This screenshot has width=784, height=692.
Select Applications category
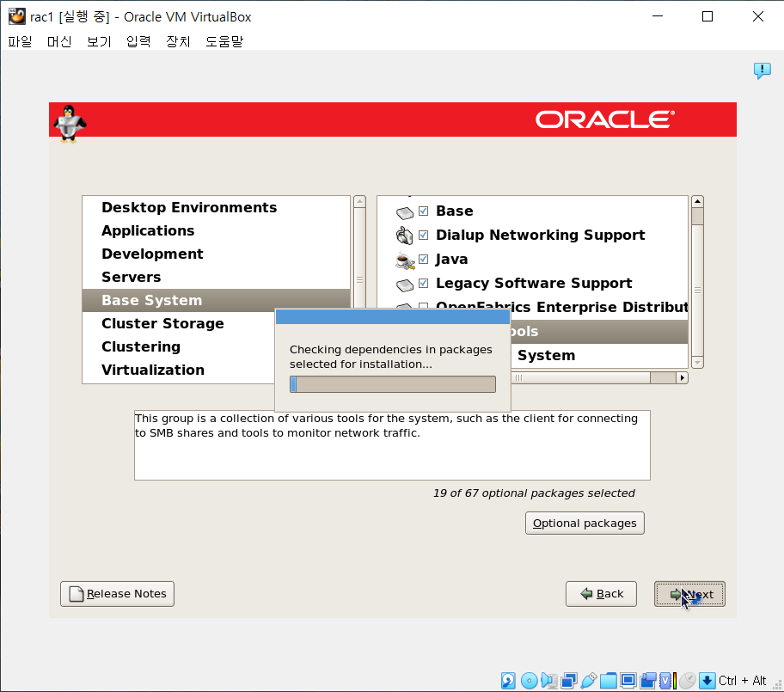[x=216, y=230]
